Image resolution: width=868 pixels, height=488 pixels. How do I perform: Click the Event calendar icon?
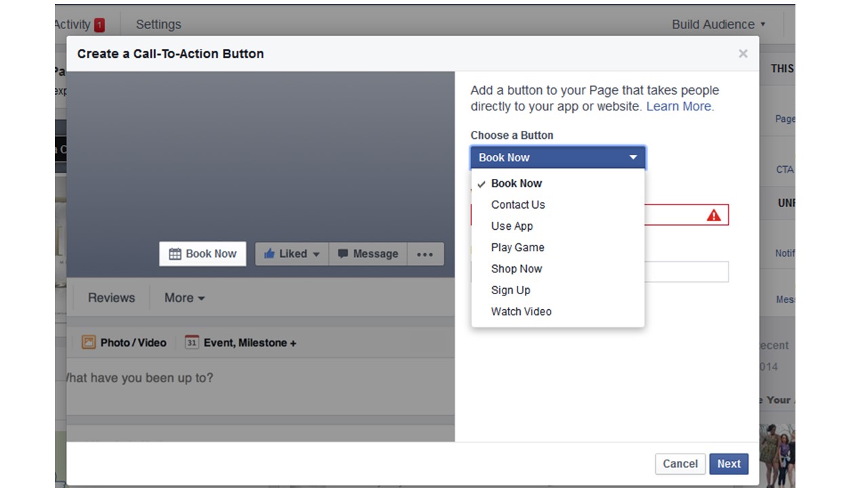click(192, 342)
